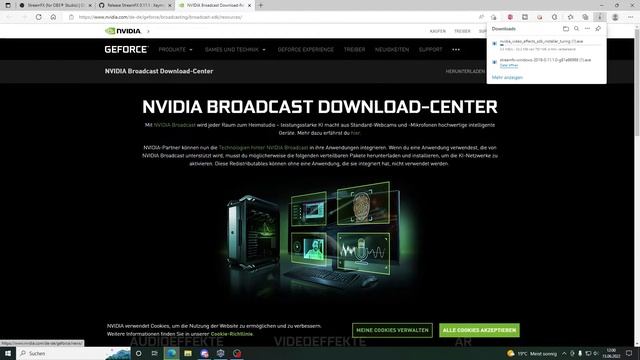Image resolution: width=640 pixels, height=360 pixels.
Task: Open more options in the Downloads panel
Action: point(587,29)
